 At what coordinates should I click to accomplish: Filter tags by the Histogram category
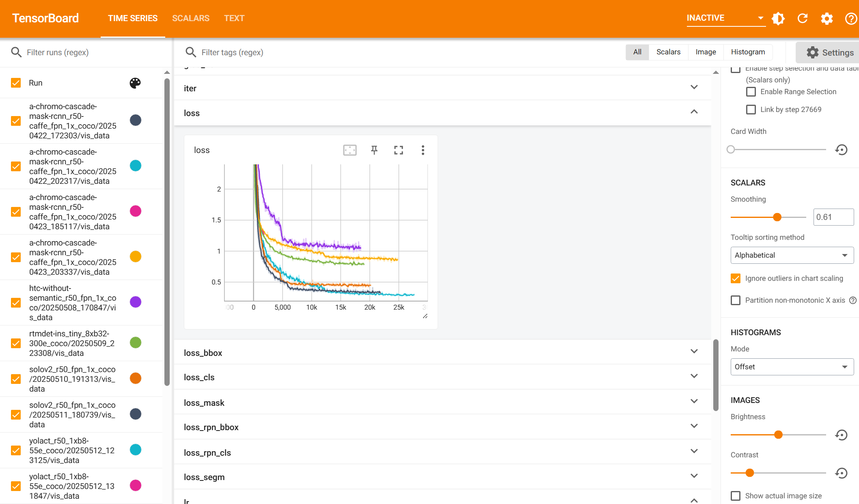[747, 52]
